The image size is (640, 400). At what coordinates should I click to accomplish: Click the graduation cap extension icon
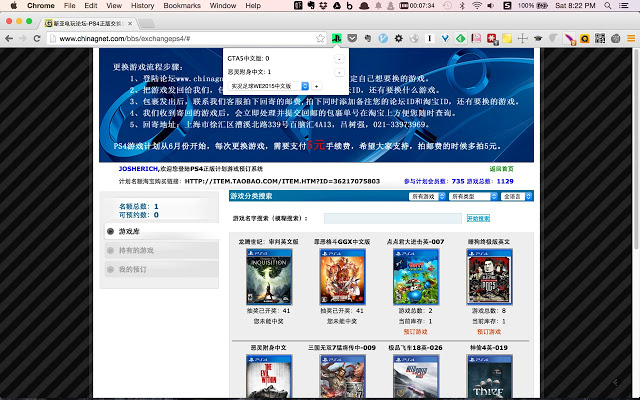538,38
